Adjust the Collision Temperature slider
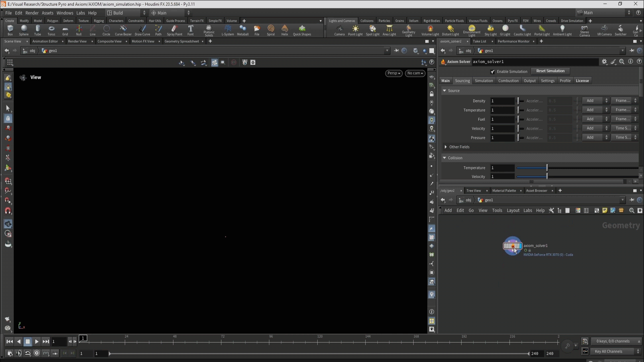The height and width of the screenshot is (362, 644). (x=547, y=168)
